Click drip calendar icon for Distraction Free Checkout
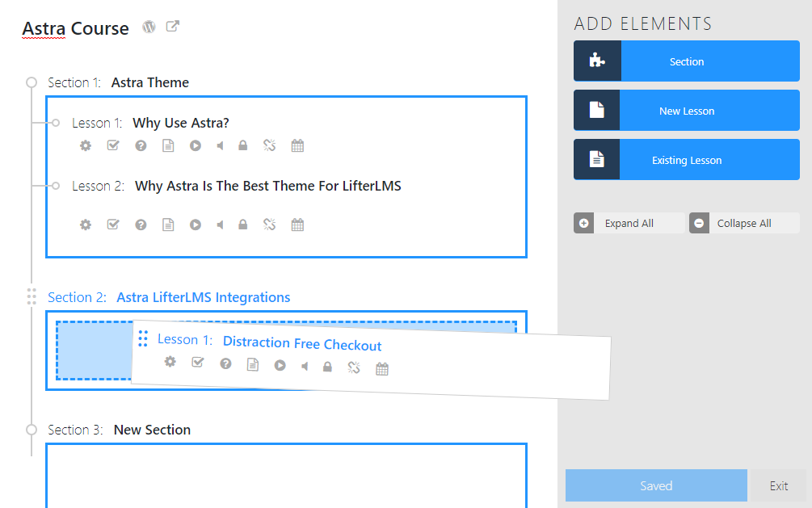Image resolution: width=812 pixels, height=508 pixels. pos(382,369)
